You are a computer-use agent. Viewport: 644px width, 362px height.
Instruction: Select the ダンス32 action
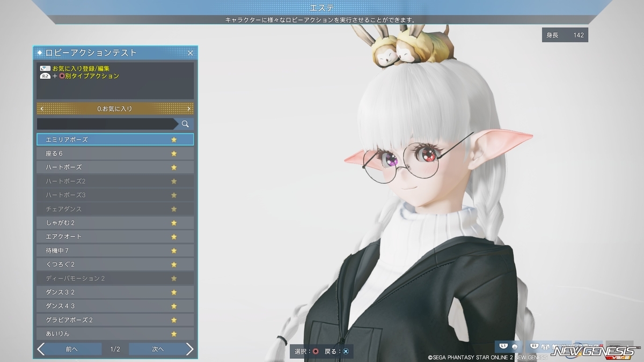115,292
